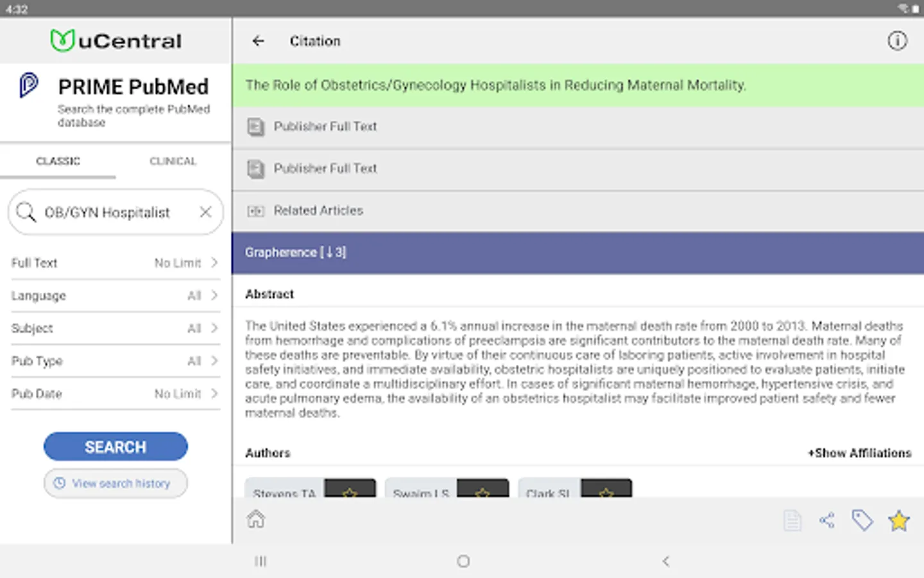
Task: Switch to the Clinical search tab
Action: tap(173, 161)
